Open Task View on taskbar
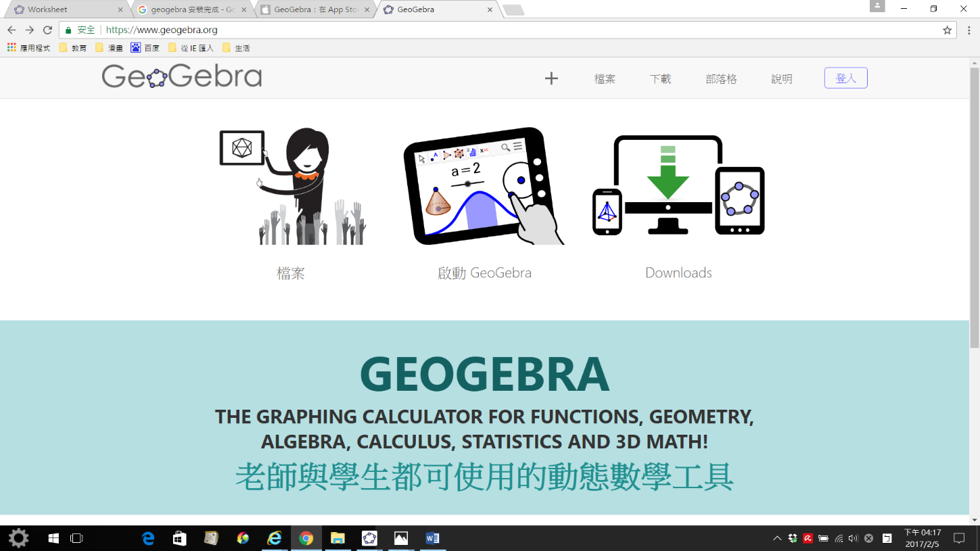Screen dimensions: 980x551 (76, 538)
